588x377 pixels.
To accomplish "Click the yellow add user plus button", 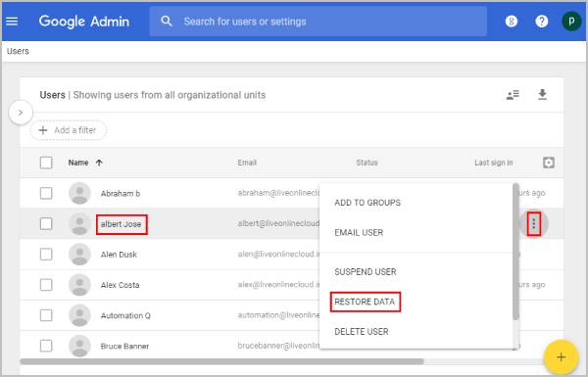I will pos(561,356).
